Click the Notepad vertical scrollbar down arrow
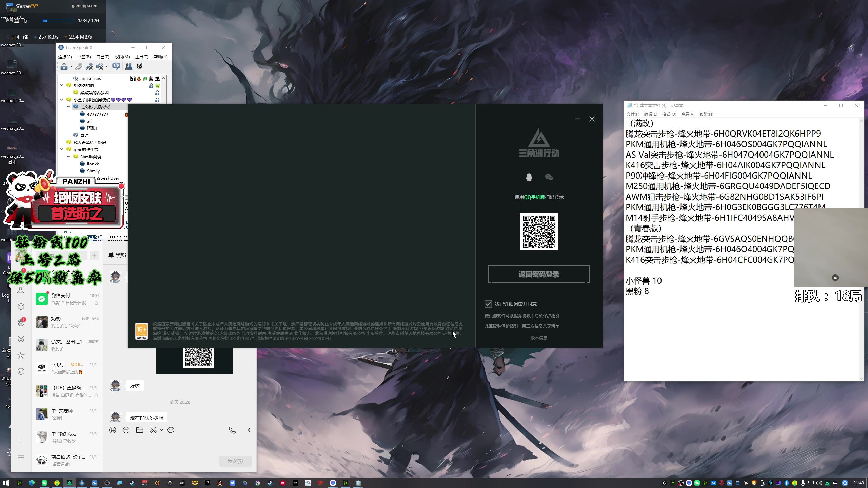Screen dimensions: 868x488 click(x=861, y=378)
